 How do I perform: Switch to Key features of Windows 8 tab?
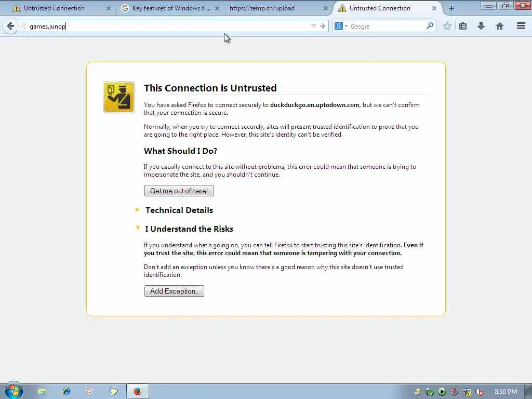170,8
